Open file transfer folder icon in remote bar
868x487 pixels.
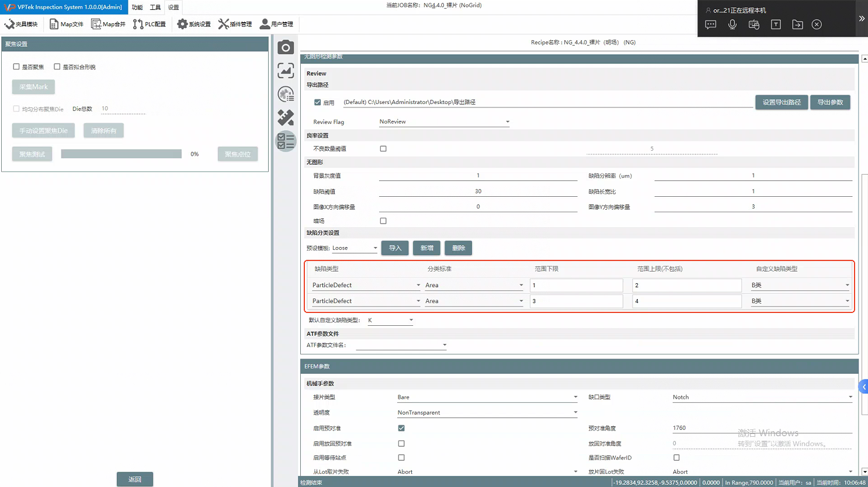(797, 25)
